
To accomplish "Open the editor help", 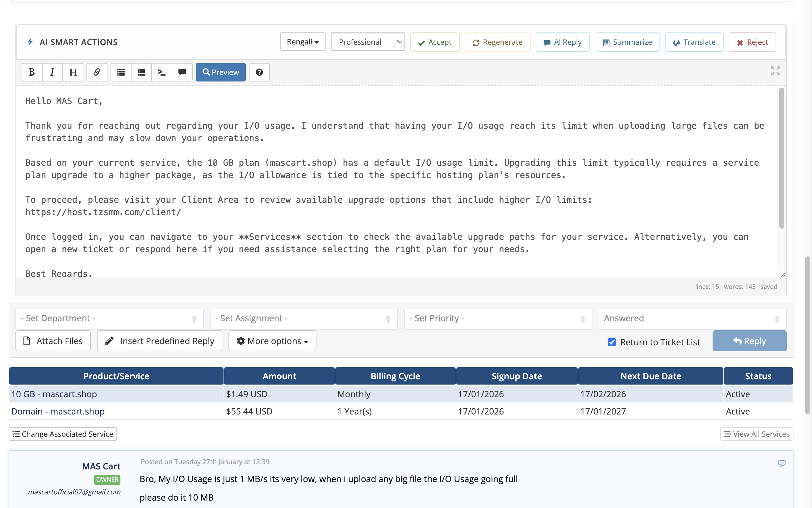I will click(259, 72).
